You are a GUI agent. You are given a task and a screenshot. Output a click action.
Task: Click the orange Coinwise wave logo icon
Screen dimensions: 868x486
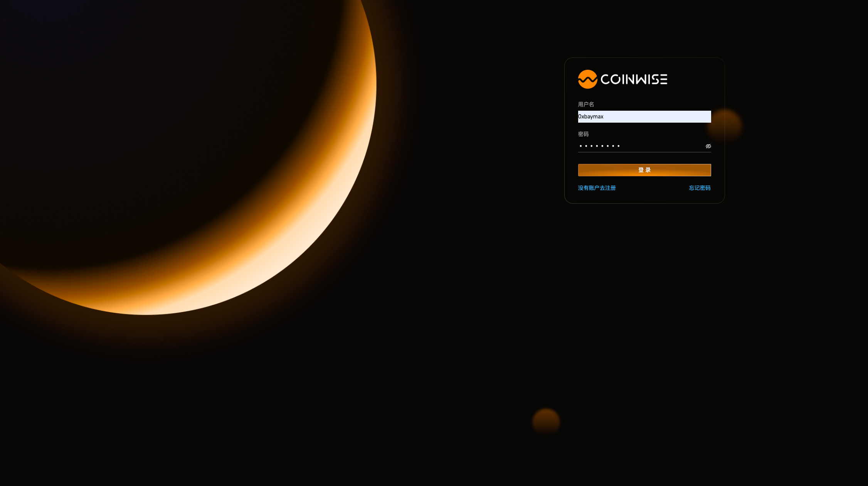(x=587, y=79)
